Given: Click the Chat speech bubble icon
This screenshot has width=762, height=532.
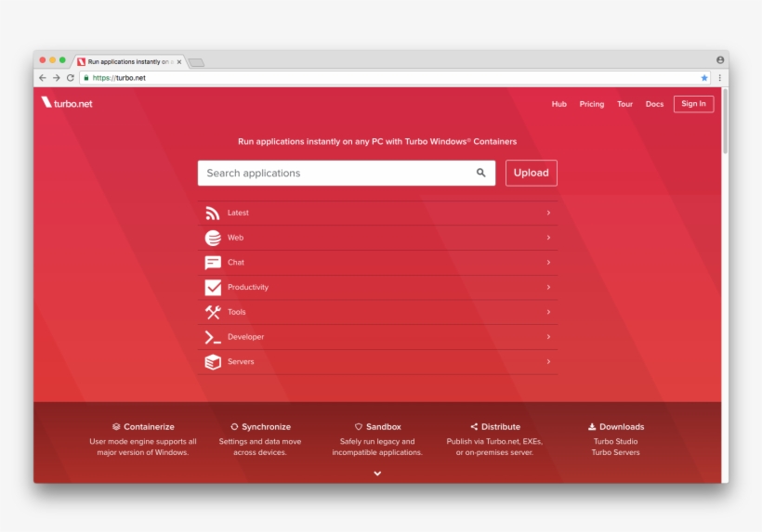Looking at the screenshot, I should [x=213, y=263].
